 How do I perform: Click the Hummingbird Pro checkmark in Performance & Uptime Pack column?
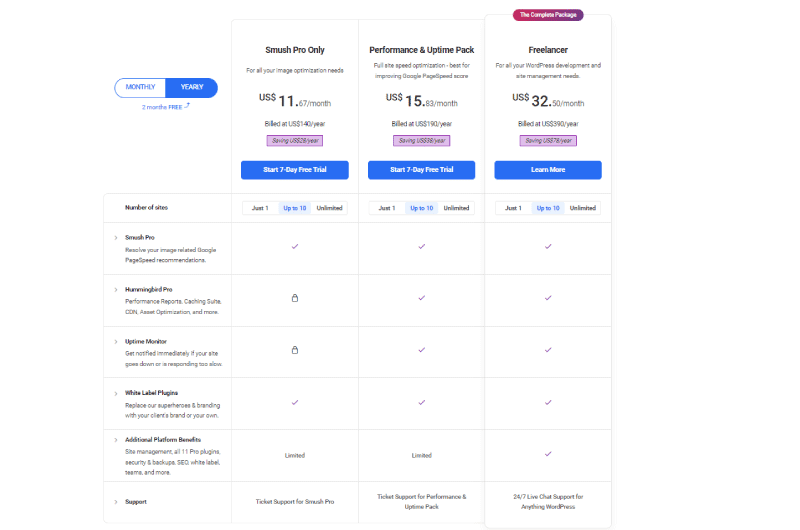tap(421, 298)
